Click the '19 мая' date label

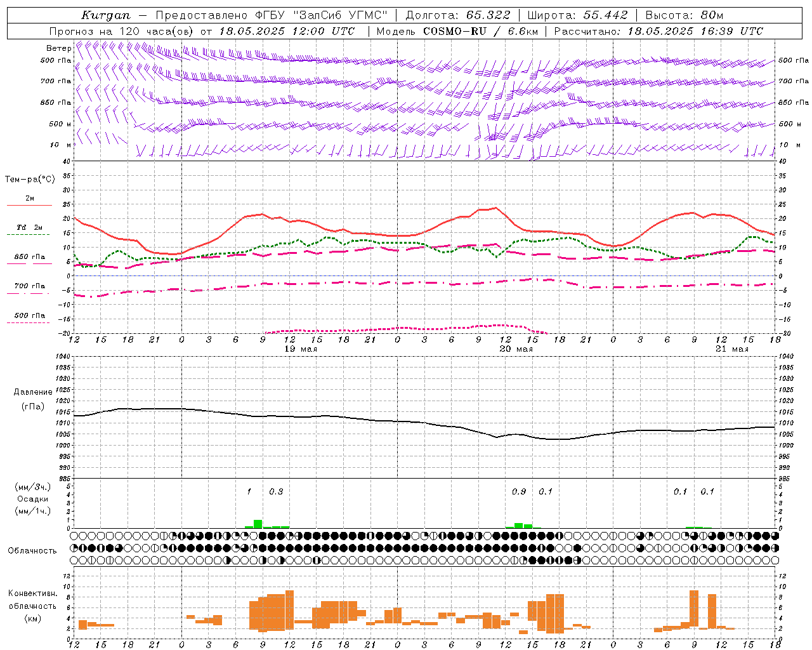click(x=301, y=349)
